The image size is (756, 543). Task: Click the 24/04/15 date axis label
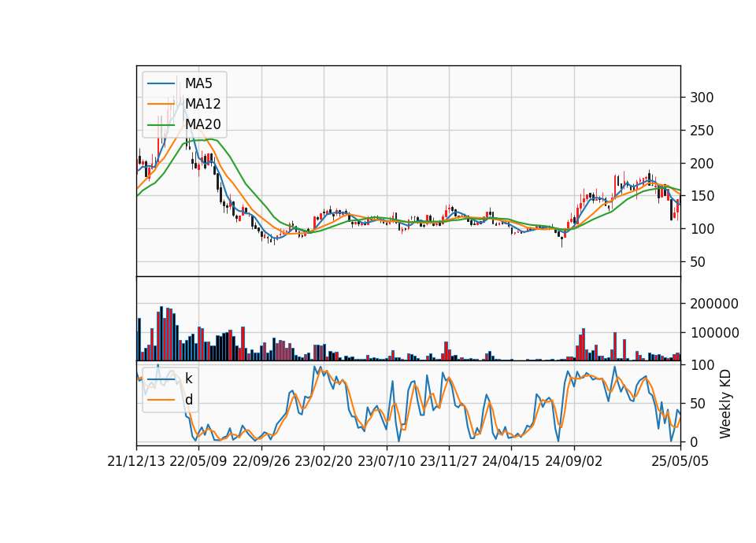[x=511, y=461]
